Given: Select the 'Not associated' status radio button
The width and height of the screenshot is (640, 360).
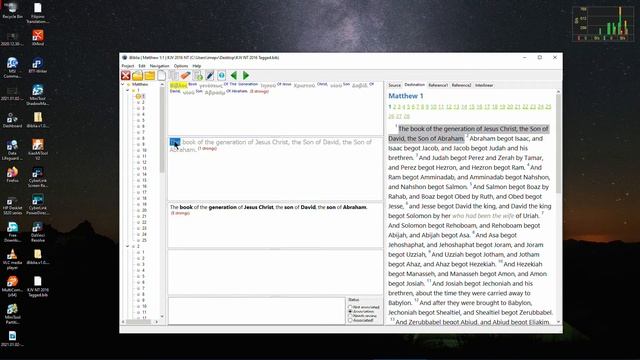Looking at the screenshot, I should coord(350,307).
